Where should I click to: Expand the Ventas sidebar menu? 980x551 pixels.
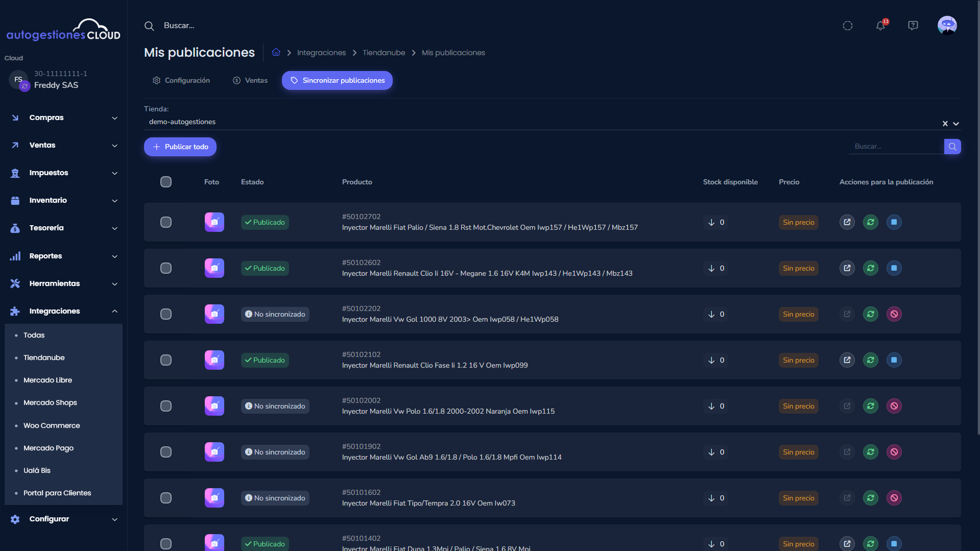pyautogui.click(x=64, y=145)
